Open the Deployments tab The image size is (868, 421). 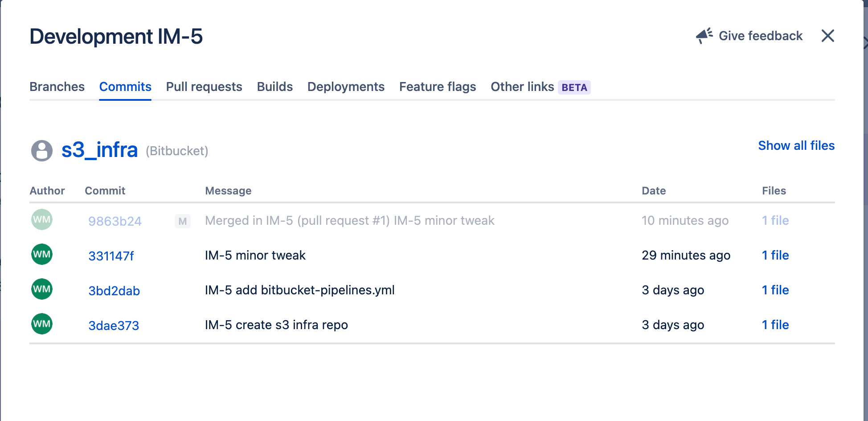coord(346,87)
